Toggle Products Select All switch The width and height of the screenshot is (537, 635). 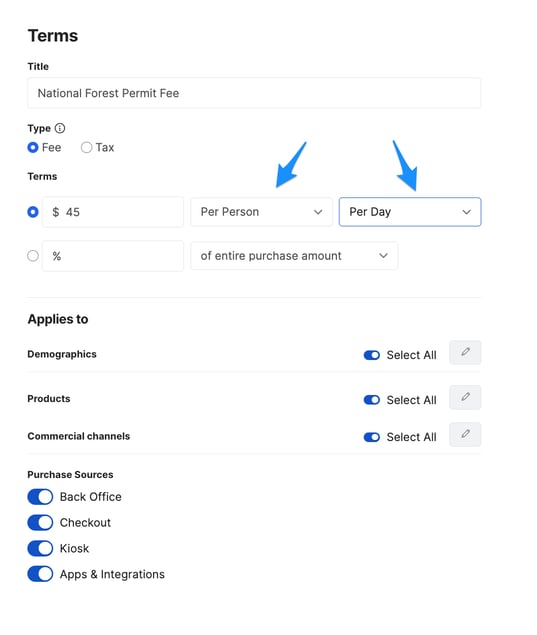tap(372, 400)
